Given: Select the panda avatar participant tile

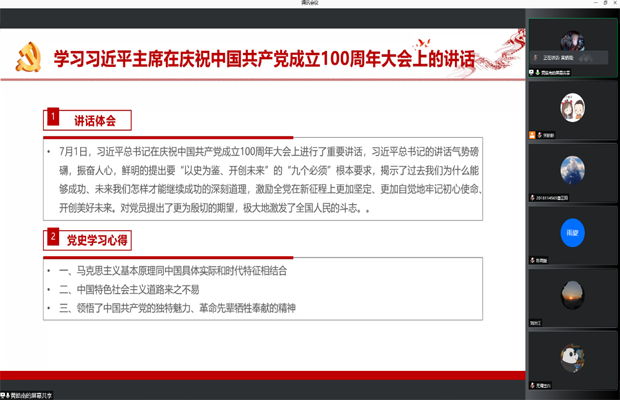Looking at the screenshot, I should (x=572, y=355).
